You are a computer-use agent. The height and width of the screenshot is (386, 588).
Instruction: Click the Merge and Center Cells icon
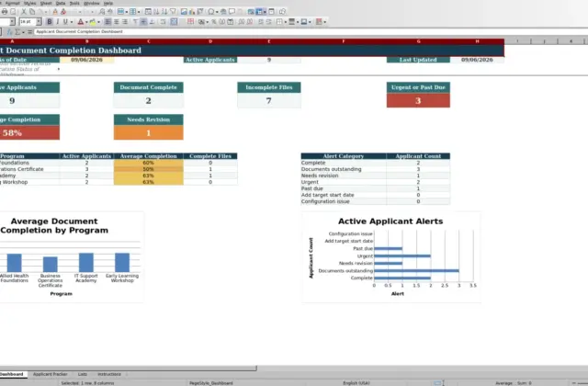tap(174, 22)
